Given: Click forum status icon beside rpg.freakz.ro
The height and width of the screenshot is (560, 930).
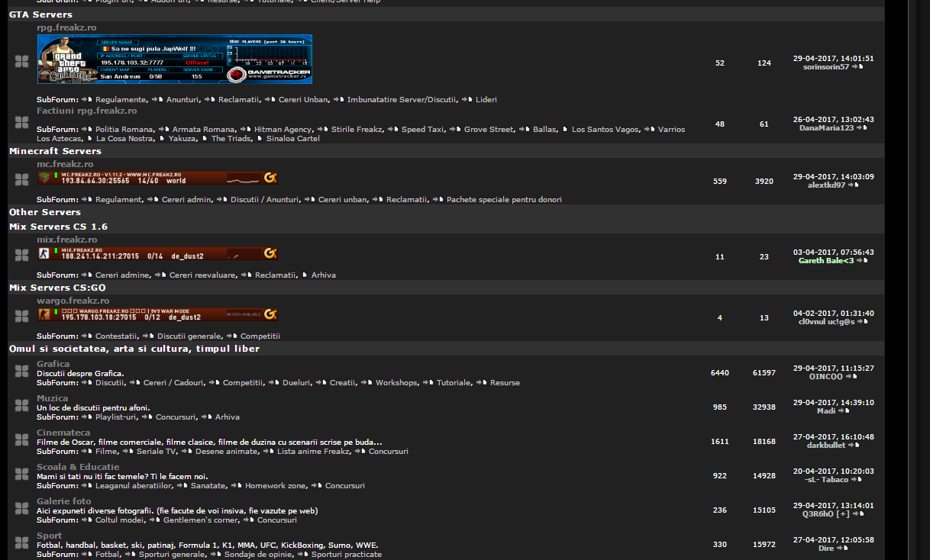Looking at the screenshot, I should (21, 62).
